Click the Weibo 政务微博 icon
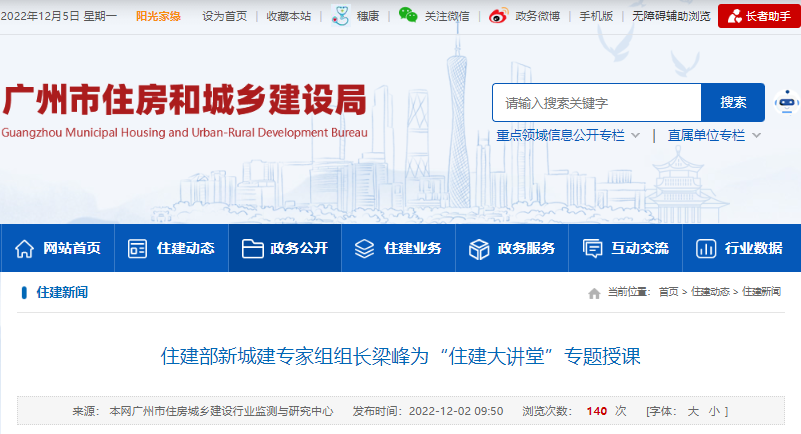The width and height of the screenshot is (801, 434). coord(498,15)
